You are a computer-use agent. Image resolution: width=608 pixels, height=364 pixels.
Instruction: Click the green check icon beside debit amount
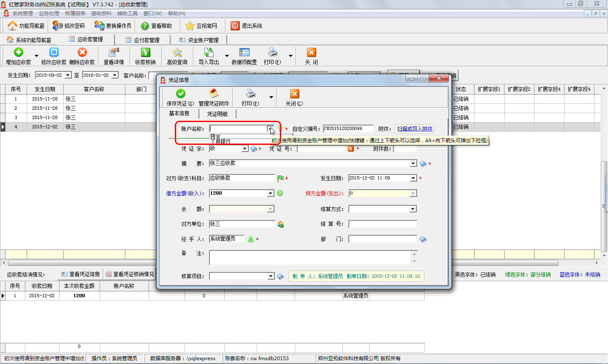click(x=280, y=193)
